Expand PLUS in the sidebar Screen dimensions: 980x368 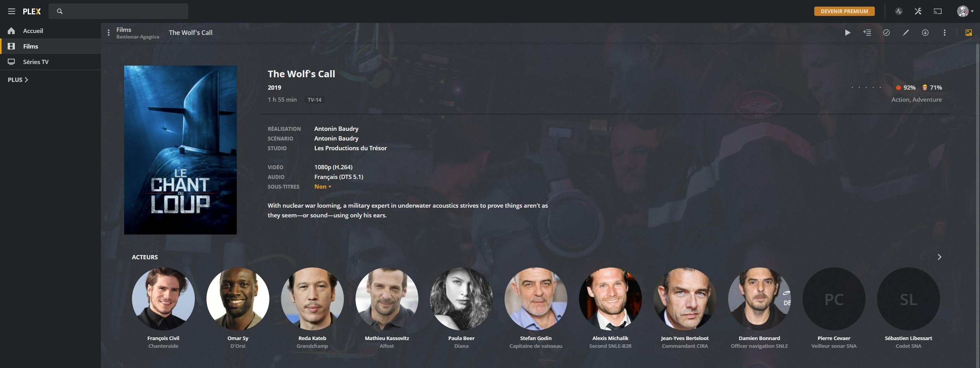pos(18,80)
